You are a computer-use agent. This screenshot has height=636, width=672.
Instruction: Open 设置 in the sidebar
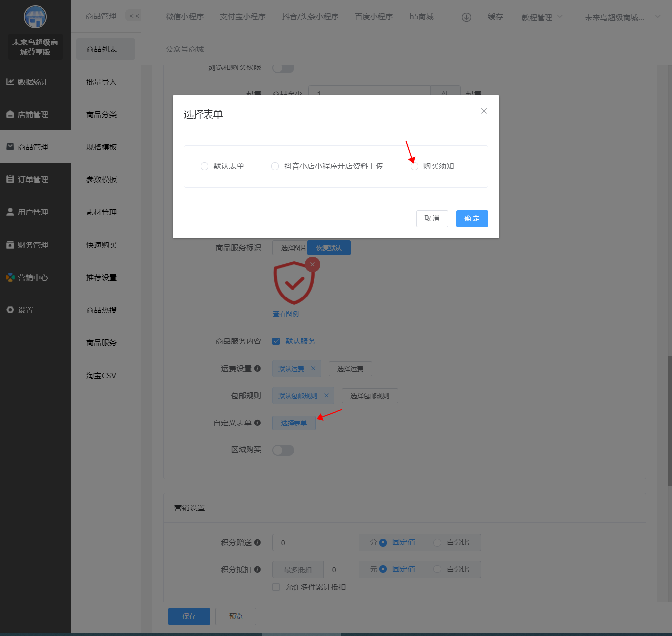click(35, 310)
